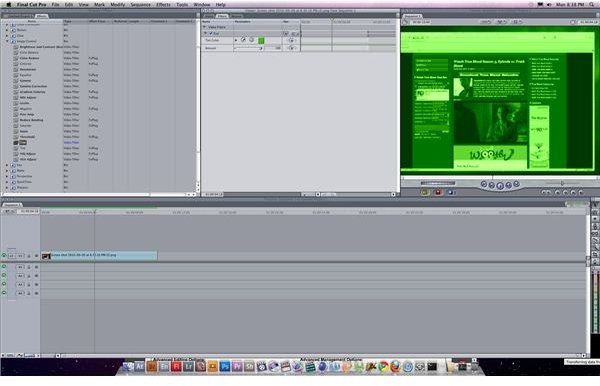The height and width of the screenshot is (386, 600).
Task: Select the Gradient Colorize filter
Action: pyautogui.click(x=33, y=92)
